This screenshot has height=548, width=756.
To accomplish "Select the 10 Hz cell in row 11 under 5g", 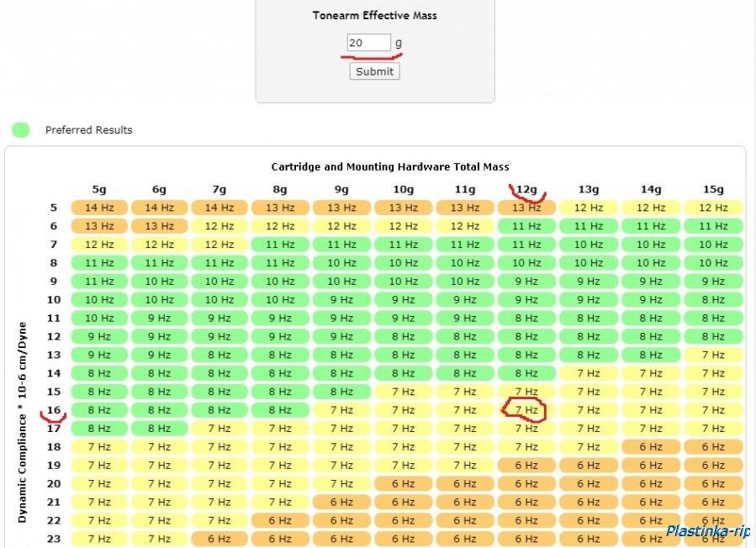I will tap(99, 318).
